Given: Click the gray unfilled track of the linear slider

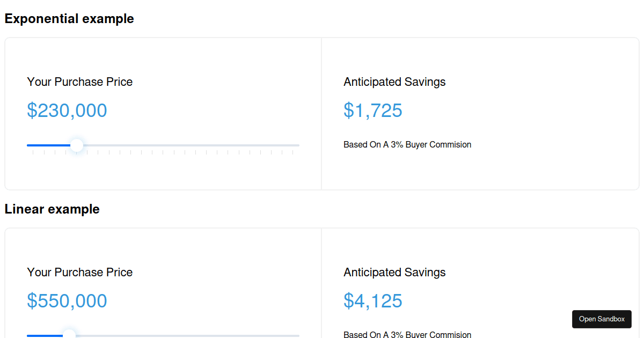Looking at the screenshot, I should coord(188,335).
